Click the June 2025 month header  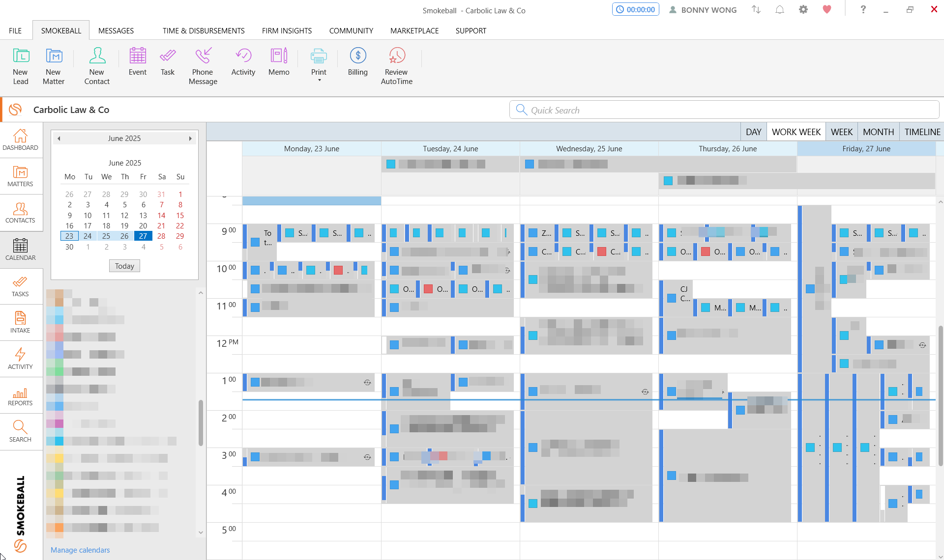tap(124, 139)
